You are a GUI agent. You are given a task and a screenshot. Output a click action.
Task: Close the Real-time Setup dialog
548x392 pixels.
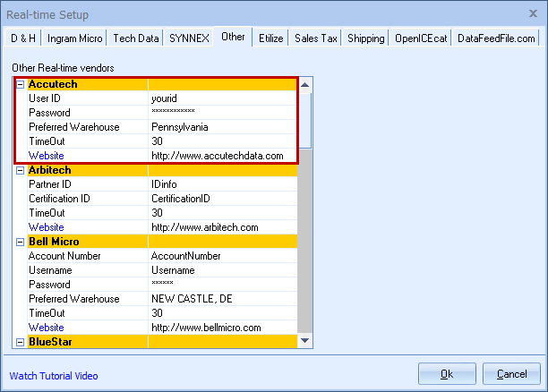click(x=533, y=13)
